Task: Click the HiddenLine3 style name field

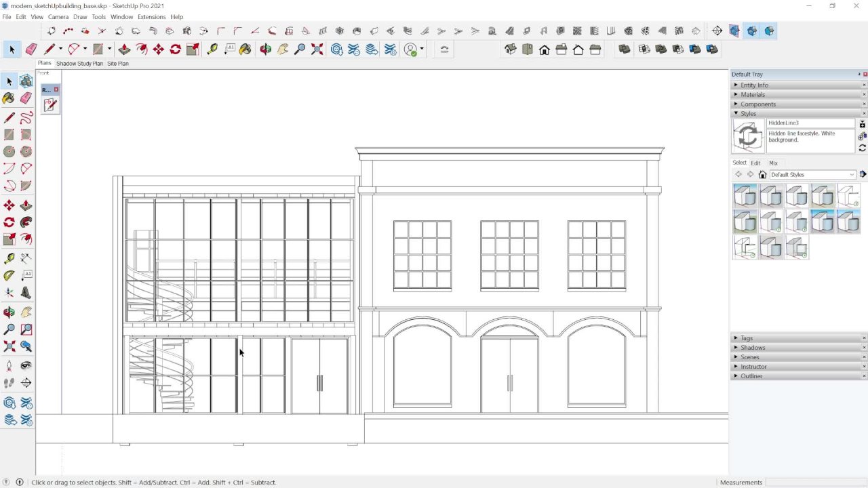Action: pos(810,123)
